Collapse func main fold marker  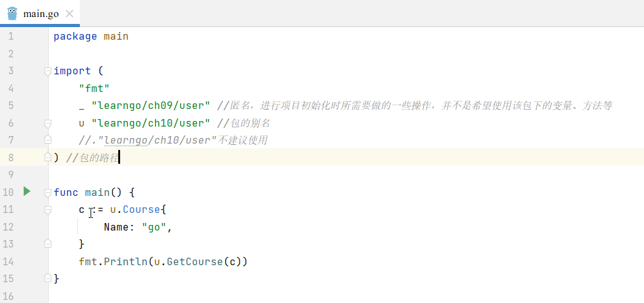coord(48,192)
